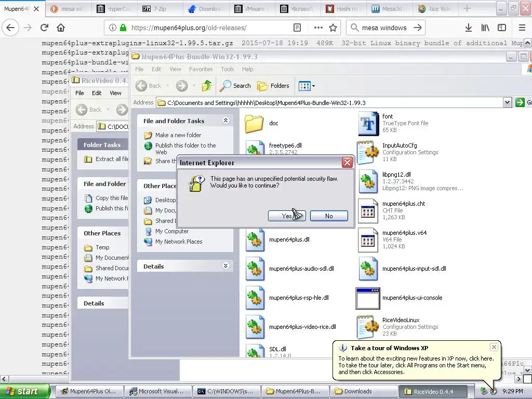Select the mupen64plus-input-sdl.dll icon
The image size is (532, 399).
tap(368, 269)
